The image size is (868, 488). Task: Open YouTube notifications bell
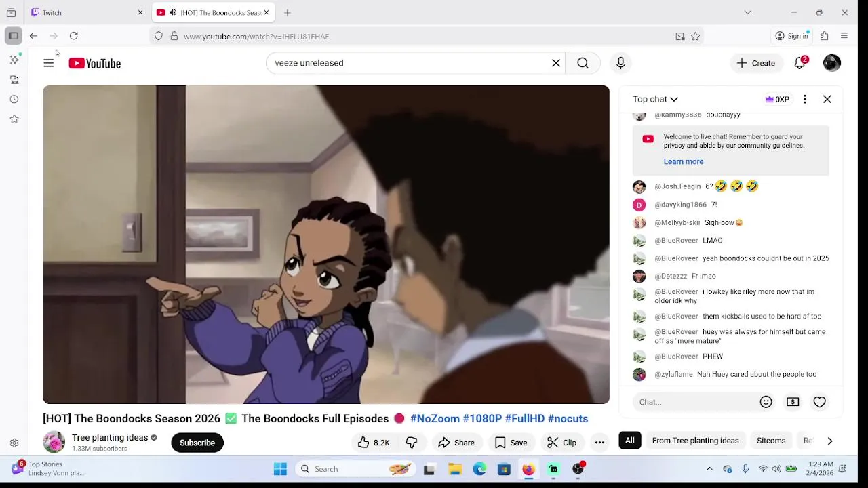(x=800, y=62)
